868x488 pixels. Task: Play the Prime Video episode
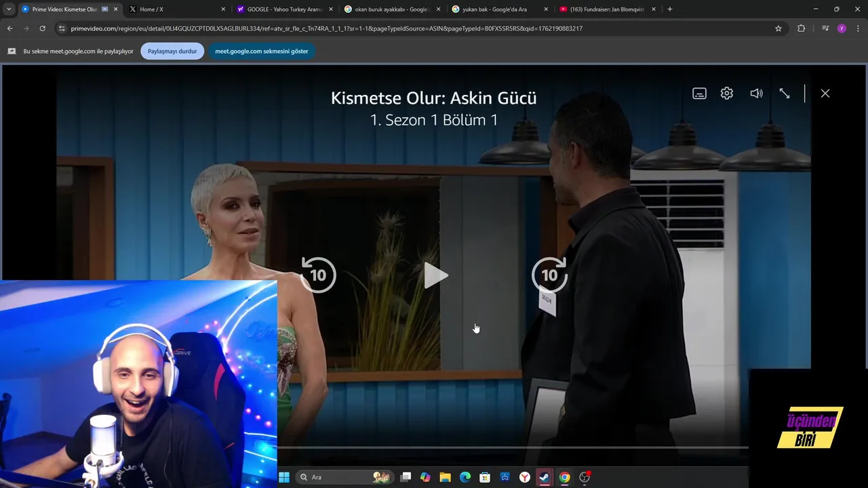click(x=435, y=275)
